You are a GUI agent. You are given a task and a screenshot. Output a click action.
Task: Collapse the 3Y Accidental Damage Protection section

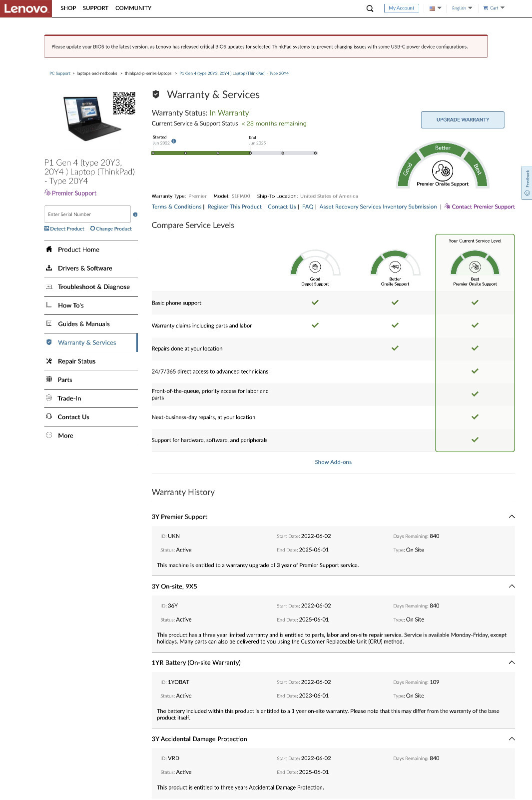512,738
